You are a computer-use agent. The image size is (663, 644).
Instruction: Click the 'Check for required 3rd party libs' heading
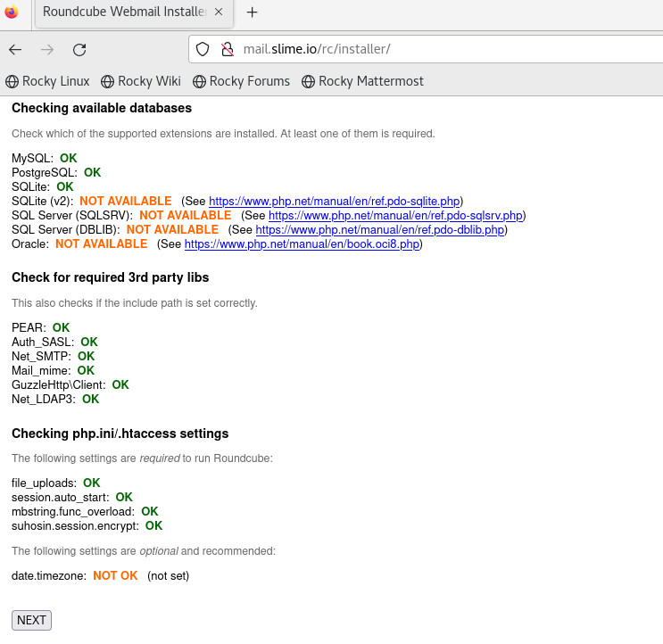click(111, 277)
